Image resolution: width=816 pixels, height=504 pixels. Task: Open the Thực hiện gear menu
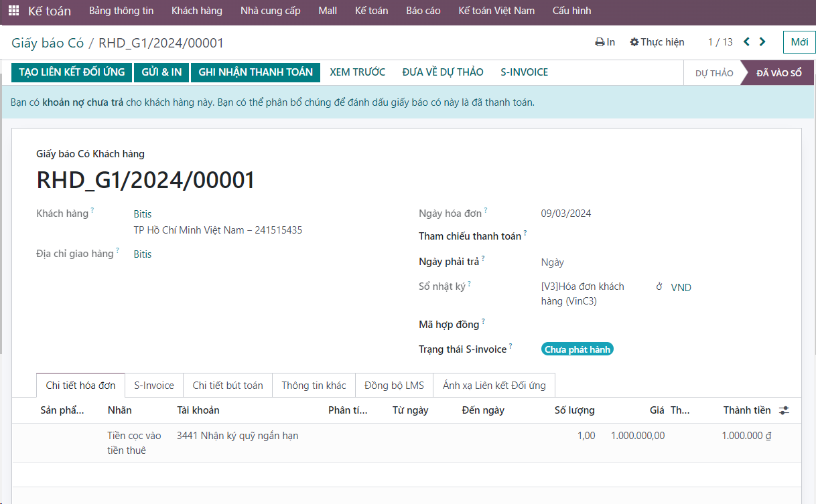click(657, 42)
